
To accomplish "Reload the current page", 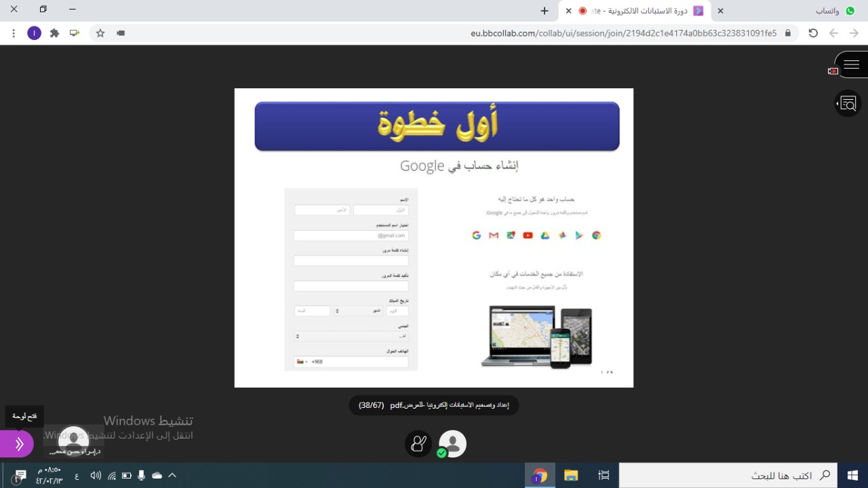I will [813, 33].
